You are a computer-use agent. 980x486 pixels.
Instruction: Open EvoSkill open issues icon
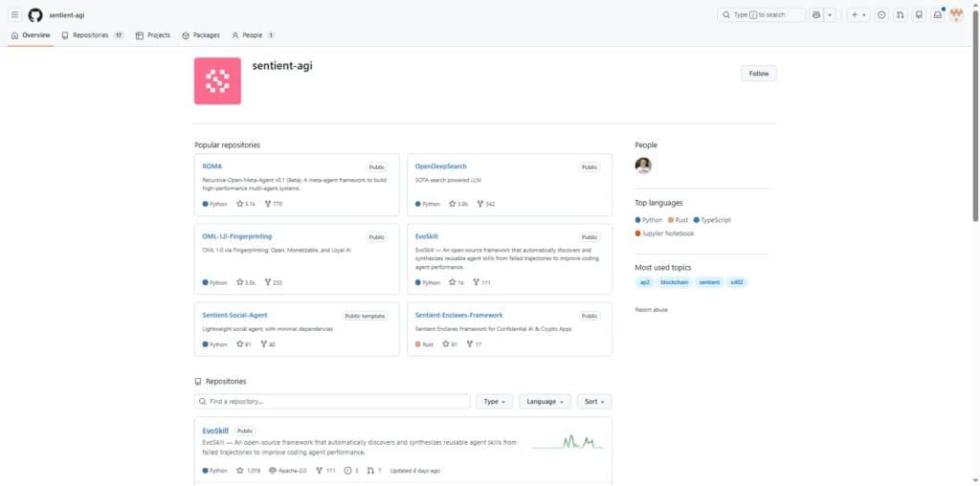(x=348, y=471)
